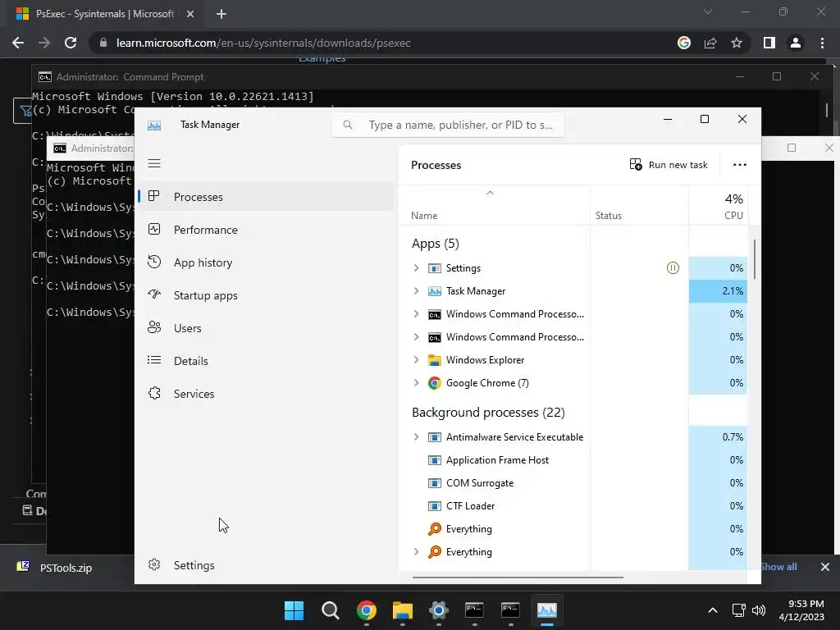Image resolution: width=840 pixels, height=630 pixels.
Task: Open File Explorer from taskbar
Action: click(402, 610)
